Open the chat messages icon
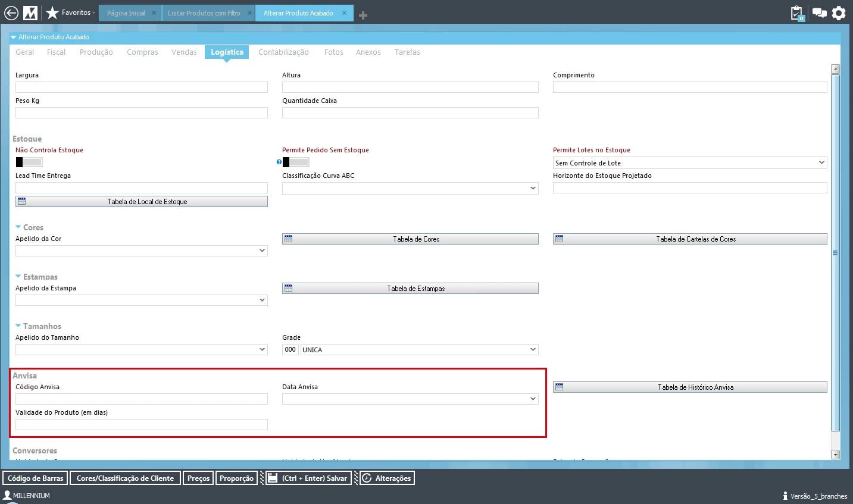 pyautogui.click(x=819, y=13)
